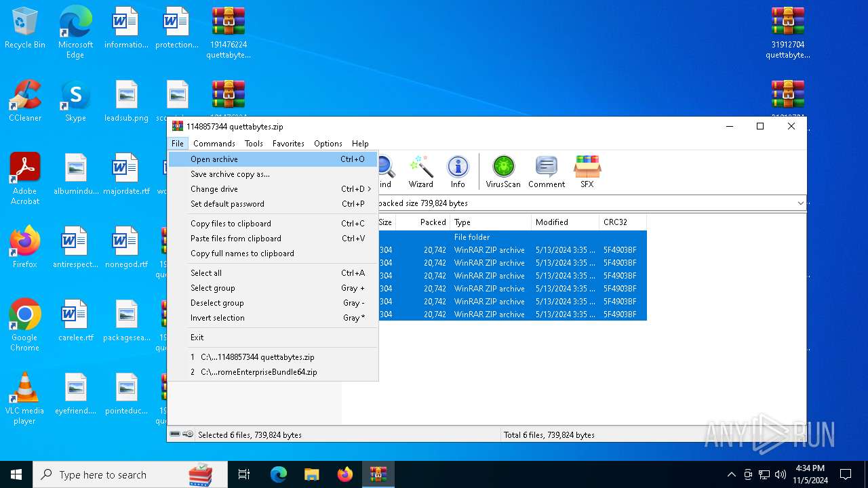Sort by the Type column header
This screenshot has width=868, height=488.
click(x=490, y=222)
